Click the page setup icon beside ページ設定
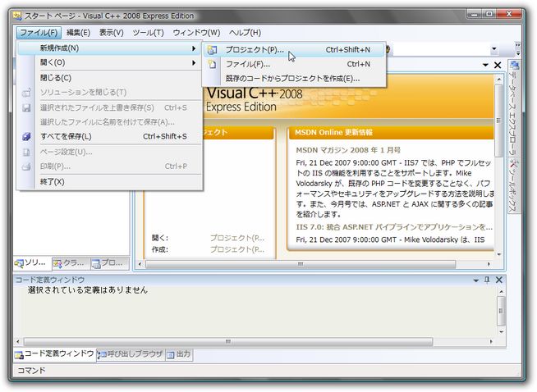 (26, 153)
